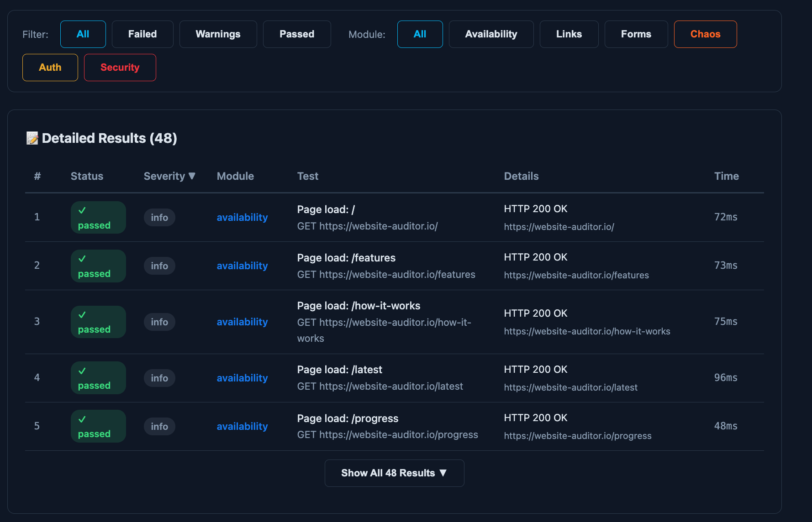Image resolution: width=812 pixels, height=522 pixels.
Task: Click the Severity sort triangle
Action: (x=193, y=176)
